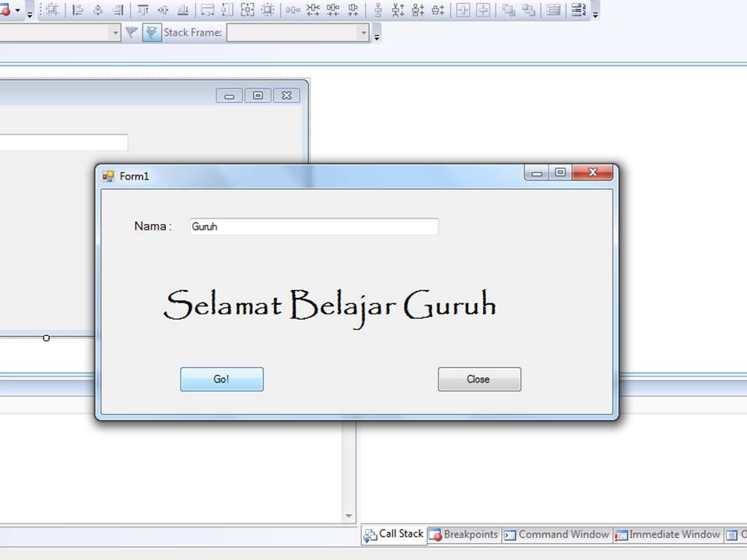Click the Size to Grid icon

[x=268, y=9]
